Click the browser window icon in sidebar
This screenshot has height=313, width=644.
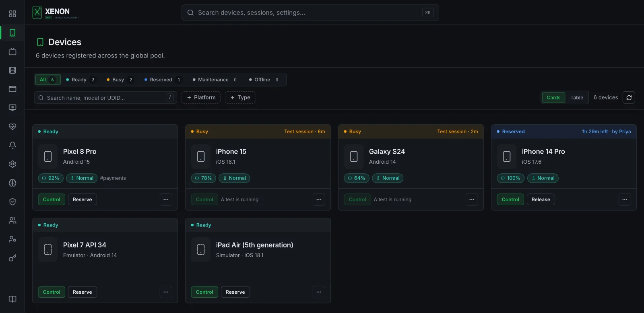pyautogui.click(x=12, y=89)
